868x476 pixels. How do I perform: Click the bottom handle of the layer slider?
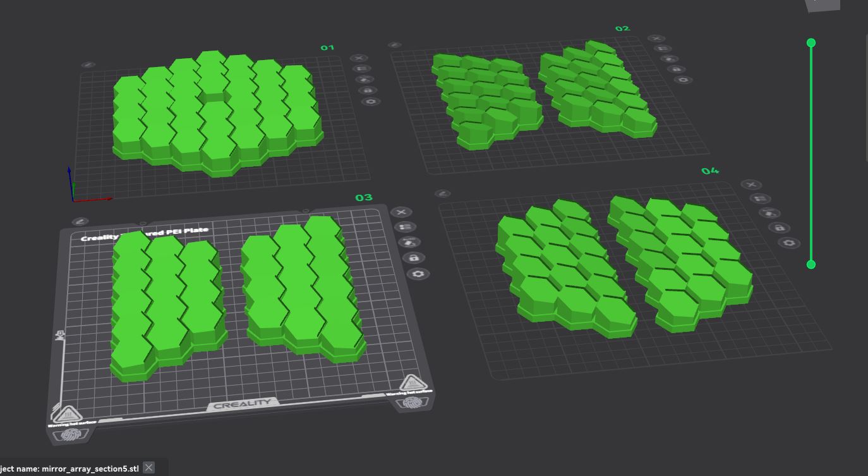[x=811, y=264]
